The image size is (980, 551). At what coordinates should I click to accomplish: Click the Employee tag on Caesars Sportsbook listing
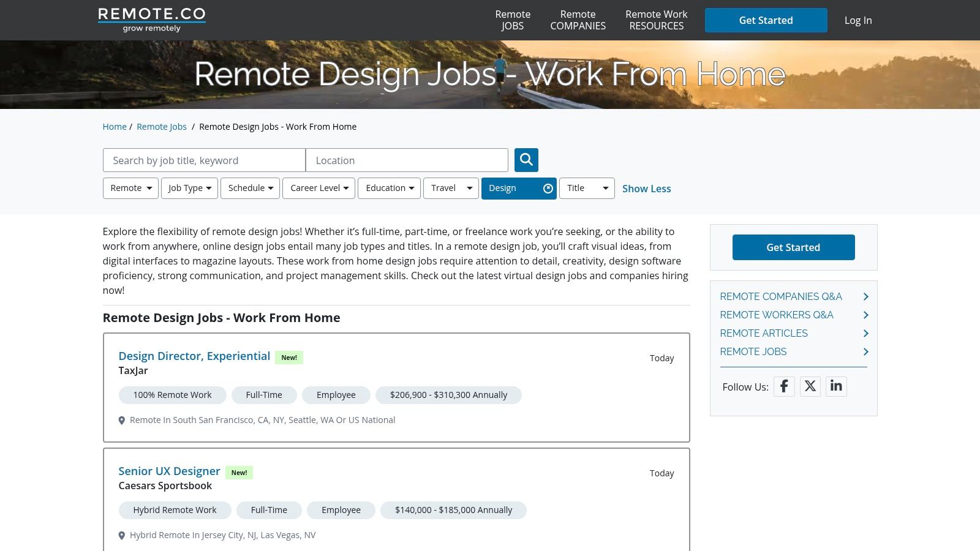[x=341, y=510]
